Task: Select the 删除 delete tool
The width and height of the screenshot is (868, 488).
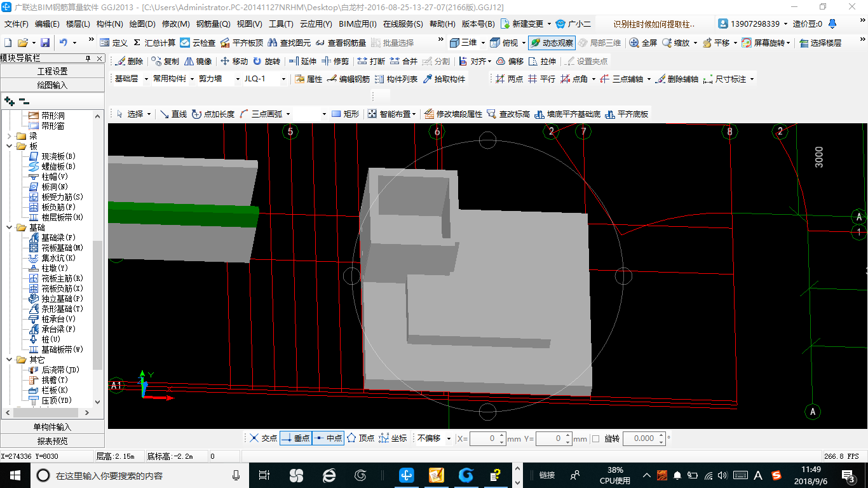Action: (130, 62)
